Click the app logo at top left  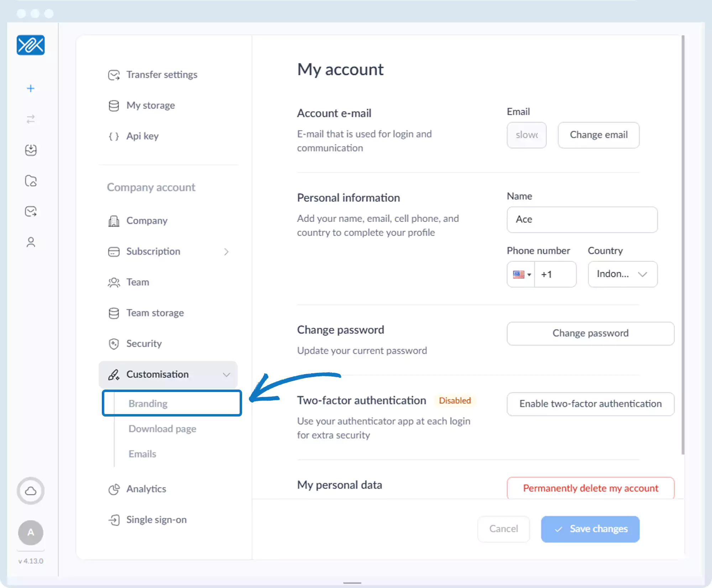coord(31,45)
